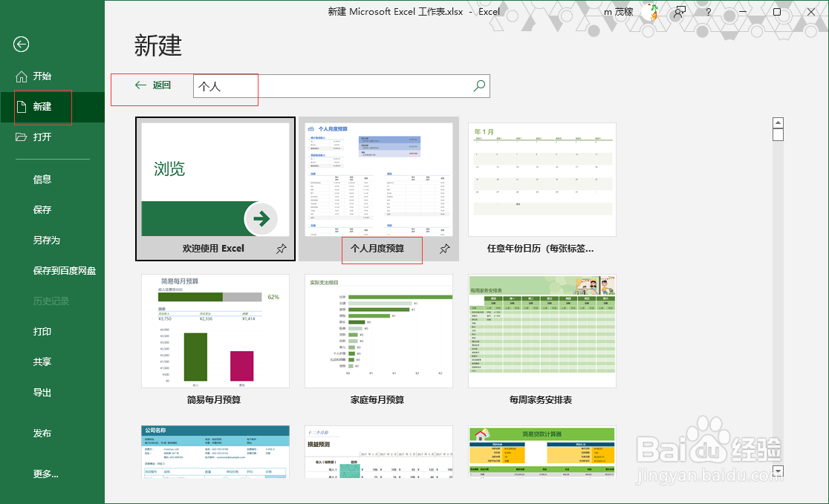Screen dimensions: 829x504
Task: Click the 简易每月预算 caption text
Action: [x=214, y=400]
